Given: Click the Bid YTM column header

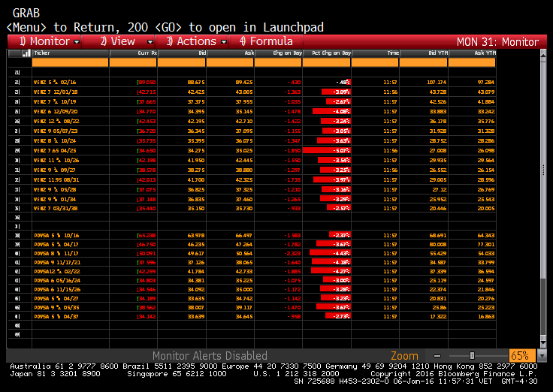Looking at the screenshot, I should [x=424, y=53].
